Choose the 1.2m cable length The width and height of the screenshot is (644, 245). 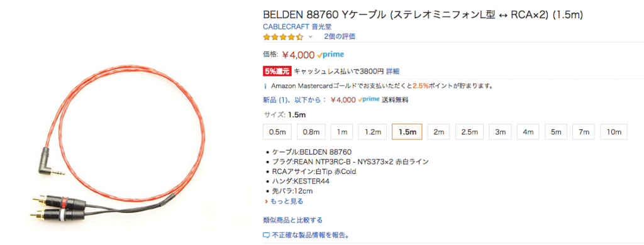[372, 132]
